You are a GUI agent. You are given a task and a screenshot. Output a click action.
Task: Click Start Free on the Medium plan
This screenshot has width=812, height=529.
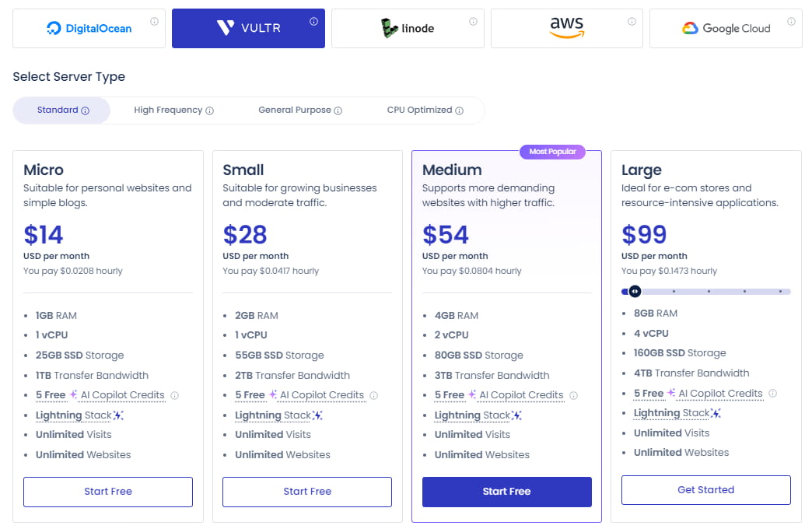(506, 492)
